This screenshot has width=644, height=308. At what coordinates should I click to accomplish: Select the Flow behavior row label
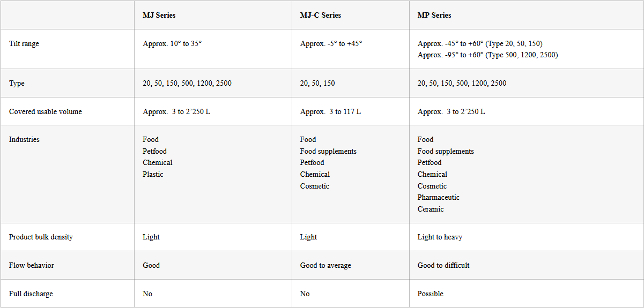32,265
